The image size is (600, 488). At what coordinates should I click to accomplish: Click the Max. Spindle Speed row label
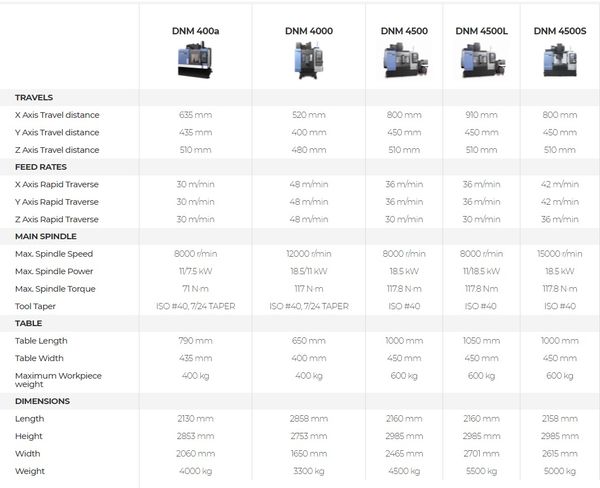tap(55, 254)
